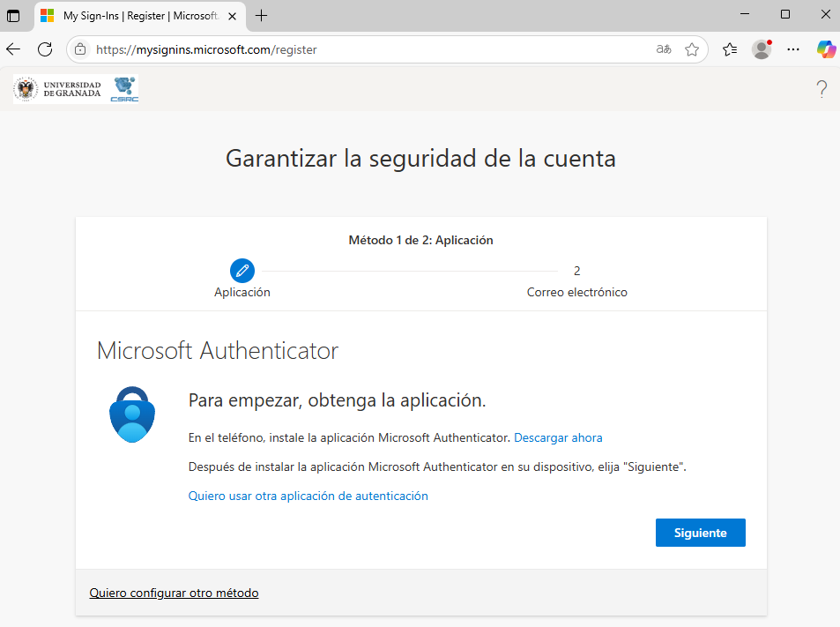The height and width of the screenshot is (627, 840).
Task: Click the Aplicación step pencil icon
Action: pos(242,271)
